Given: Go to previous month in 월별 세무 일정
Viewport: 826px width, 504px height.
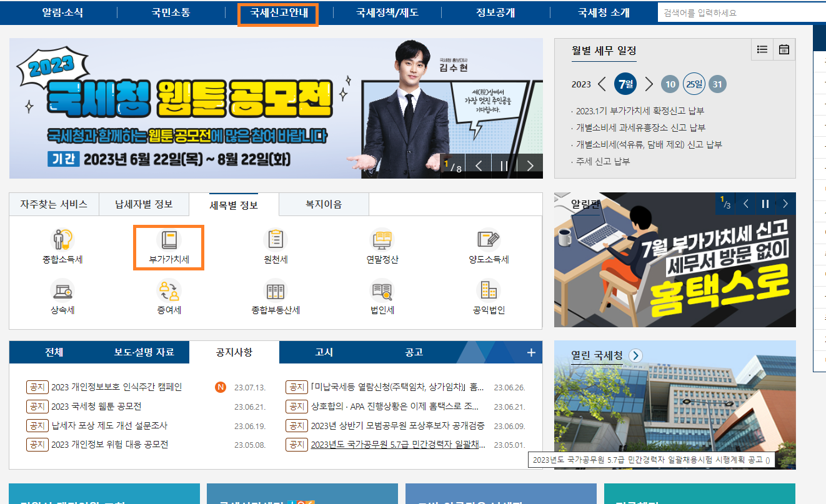Looking at the screenshot, I should 602,84.
